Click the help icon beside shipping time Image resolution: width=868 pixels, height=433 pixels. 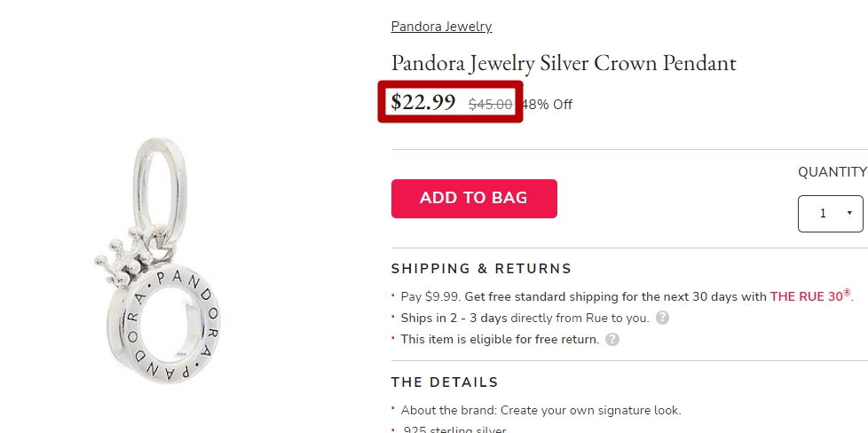click(x=662, y=318)
